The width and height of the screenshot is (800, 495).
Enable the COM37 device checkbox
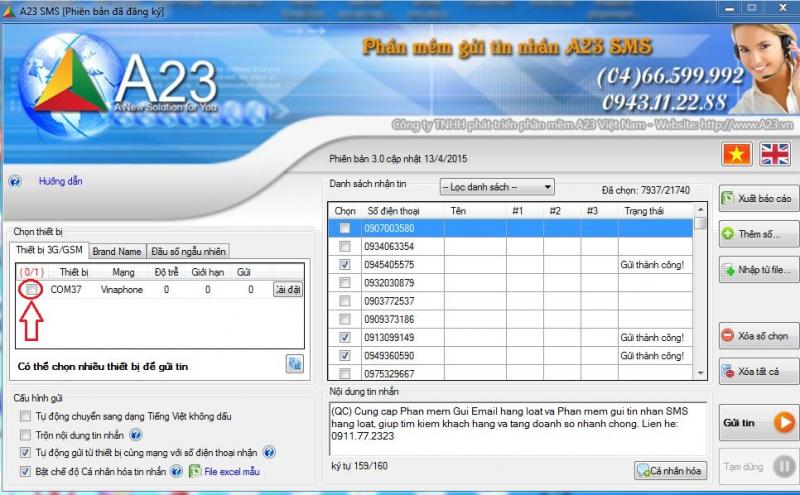(32, 289)
